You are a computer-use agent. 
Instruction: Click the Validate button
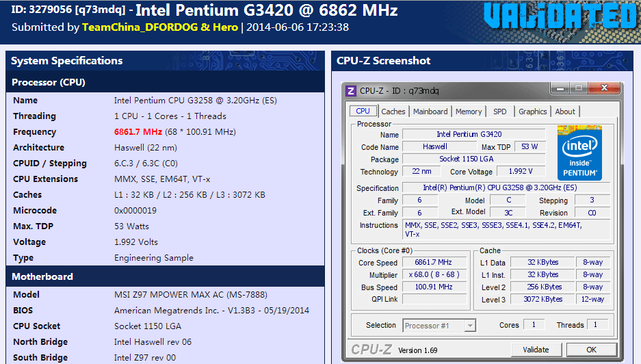point(536,350)
